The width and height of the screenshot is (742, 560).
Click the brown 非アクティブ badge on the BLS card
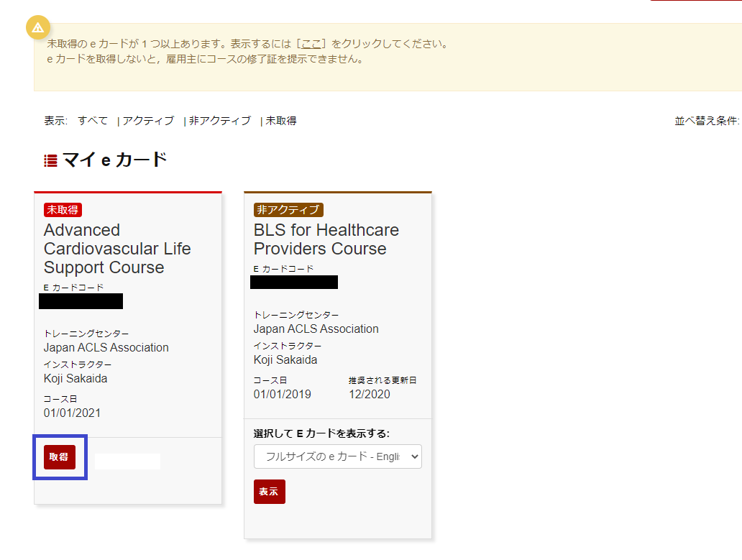pos(288,210)
